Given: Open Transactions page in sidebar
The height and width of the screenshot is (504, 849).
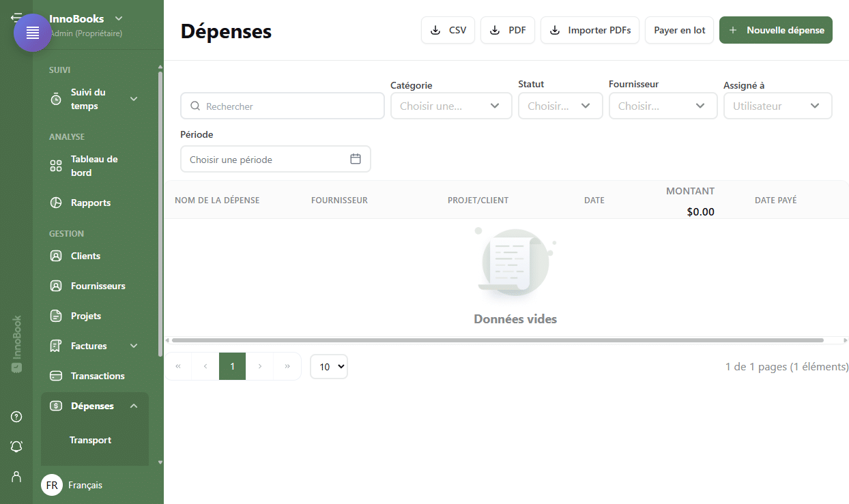Looking at the screenshot, I should click(98, 376).
